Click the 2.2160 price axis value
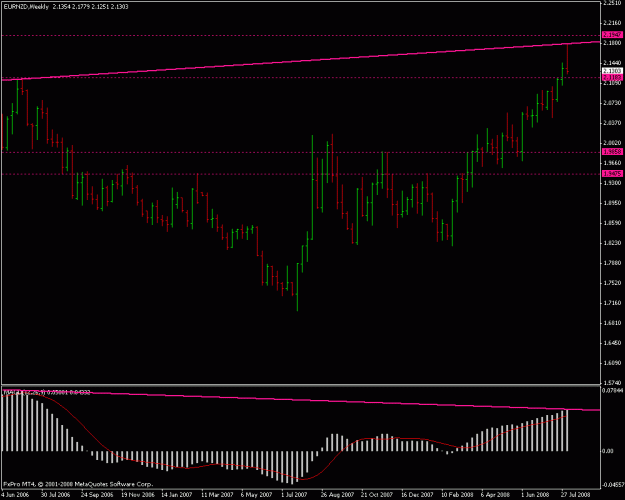 (612, 22)
